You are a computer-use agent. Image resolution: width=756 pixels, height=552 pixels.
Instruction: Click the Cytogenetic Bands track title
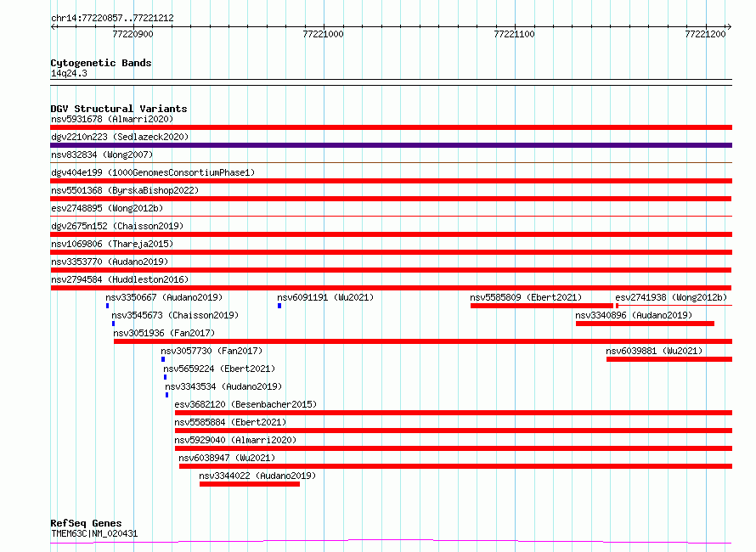coord(101,63)
